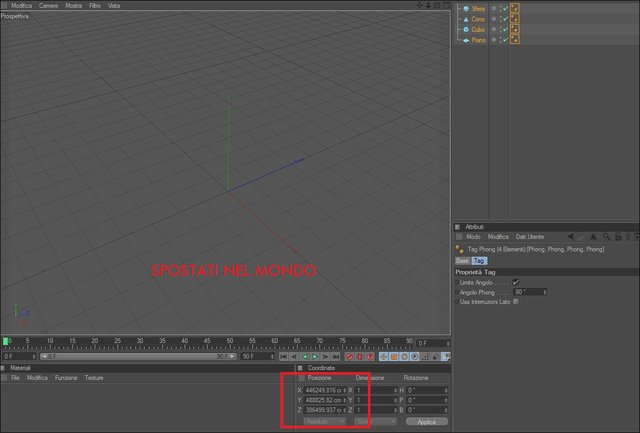This screenshot has height=433, width=640.
Task: Click the record active objects button
Action: [x=349, y=357]
